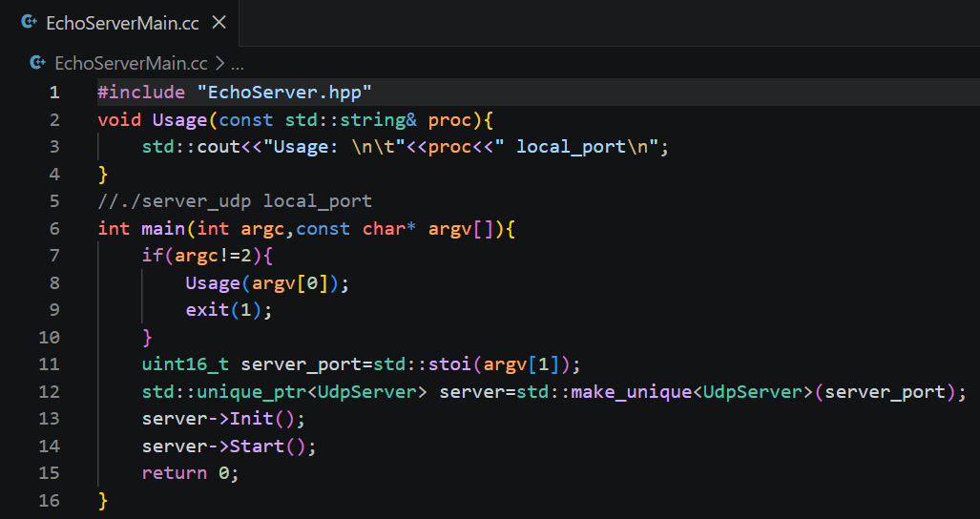The height and width of the screenshot is (519, 980).
Task: Click return 0 on line 15
Action: click(186, 473)
